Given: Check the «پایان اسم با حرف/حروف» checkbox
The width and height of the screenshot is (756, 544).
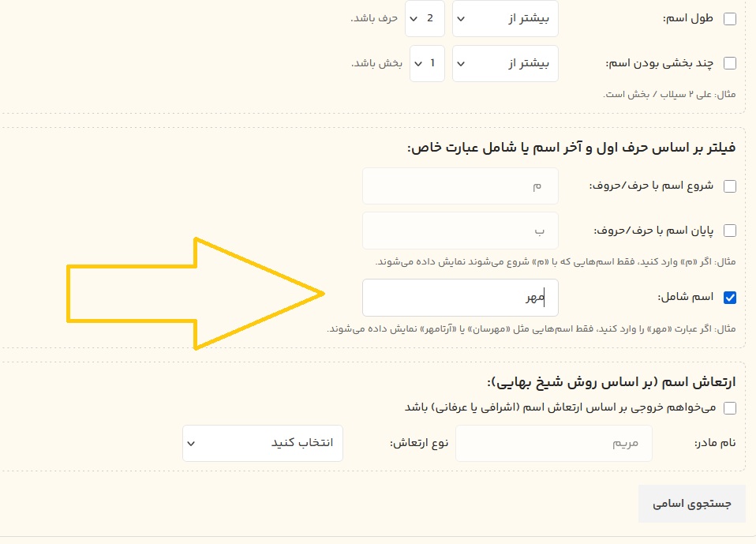Looking at the screenshot, I should click(x=730, y=230).
